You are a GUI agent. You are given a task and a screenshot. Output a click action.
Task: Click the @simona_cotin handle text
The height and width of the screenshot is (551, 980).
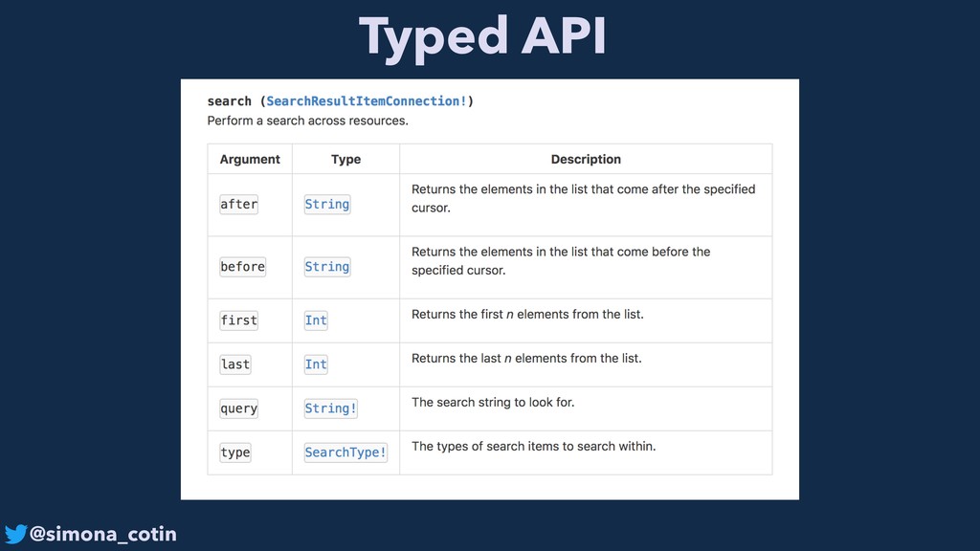tap(103, 534)
